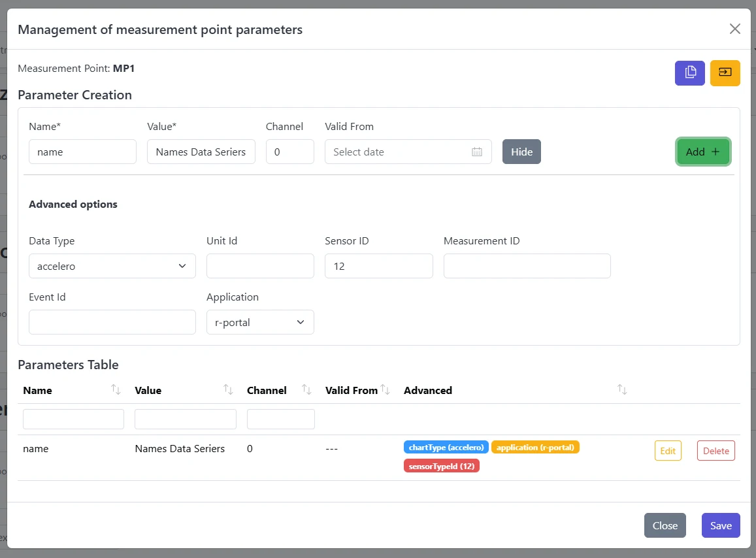
Task: Open the Application dropdown showing r-portal
Action: click(259, 321)
